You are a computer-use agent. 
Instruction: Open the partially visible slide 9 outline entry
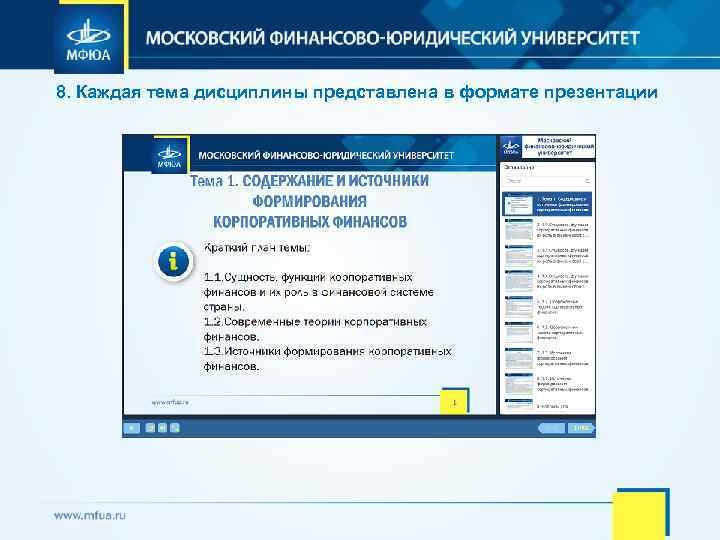(547, 405)
